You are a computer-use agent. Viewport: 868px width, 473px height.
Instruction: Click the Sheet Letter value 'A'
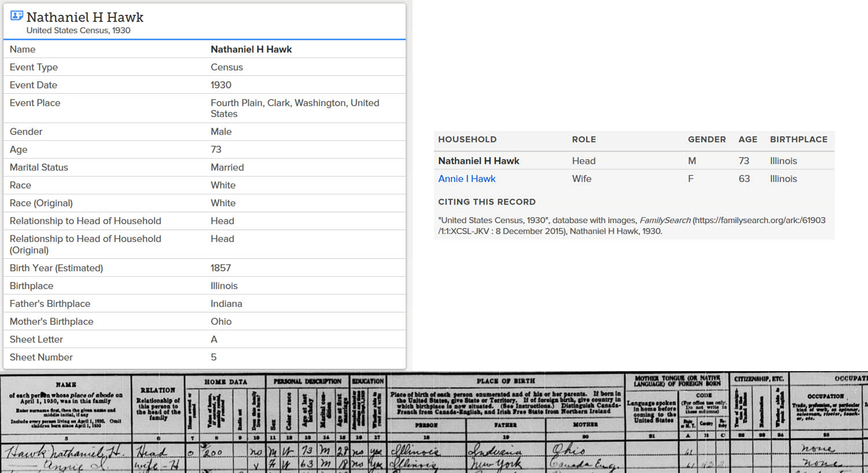(214, 340)
